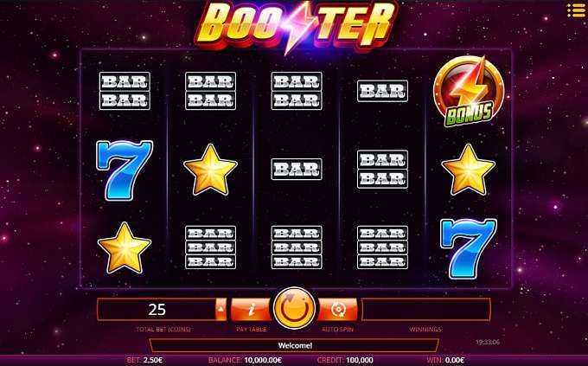588x366 pixels.
Task: Click the Booster game logo
Action: (x=297, y=26)
